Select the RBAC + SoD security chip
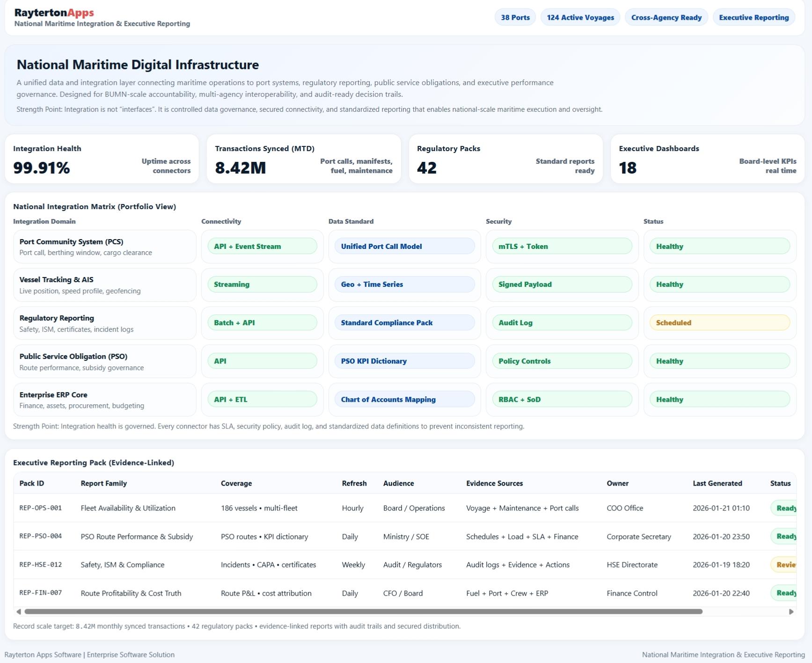 pyautogui.click(x=562, y=400)
